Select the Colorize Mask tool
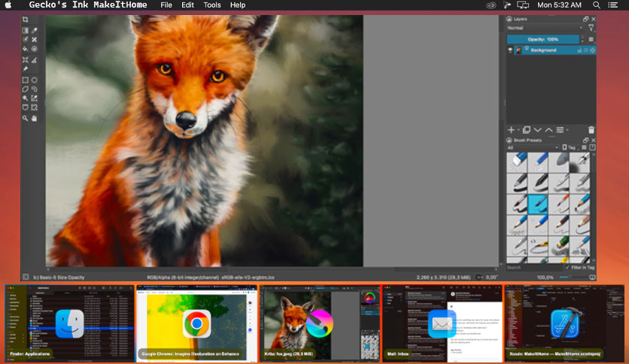The image size is (629, 364). click(26, 40)
